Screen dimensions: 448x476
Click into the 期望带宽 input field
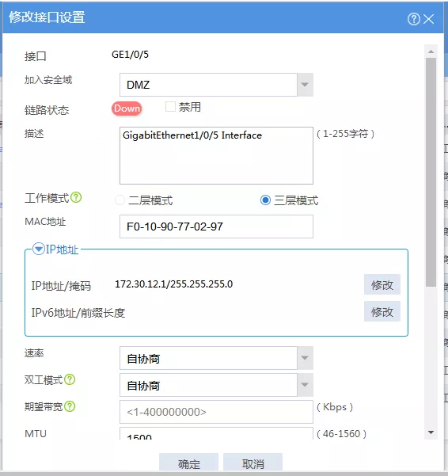tap(216, 412)
